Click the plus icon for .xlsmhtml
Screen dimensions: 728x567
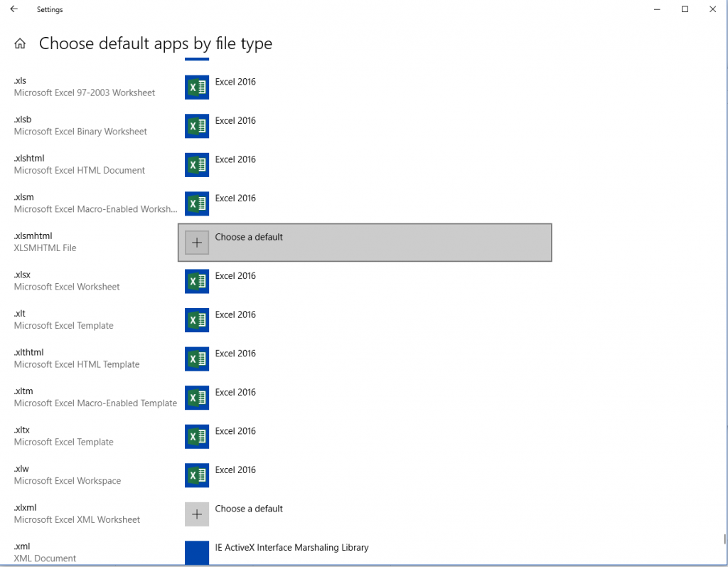tap(197, 243)
